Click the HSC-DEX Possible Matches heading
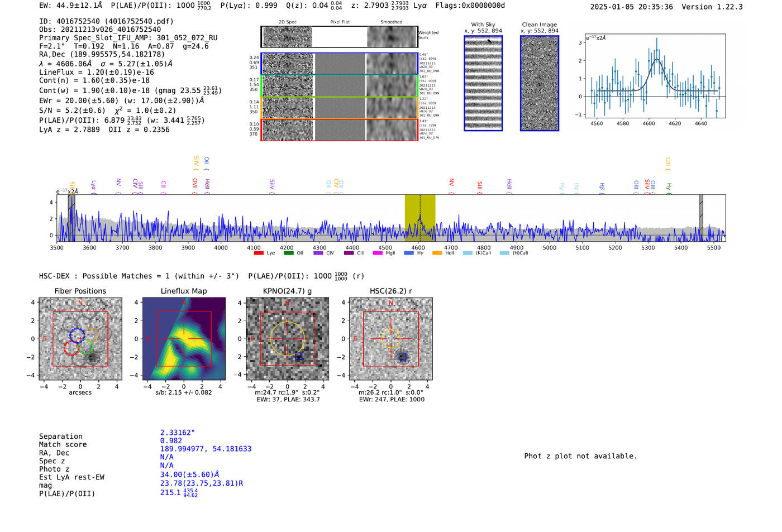 (x=139, y=276)
